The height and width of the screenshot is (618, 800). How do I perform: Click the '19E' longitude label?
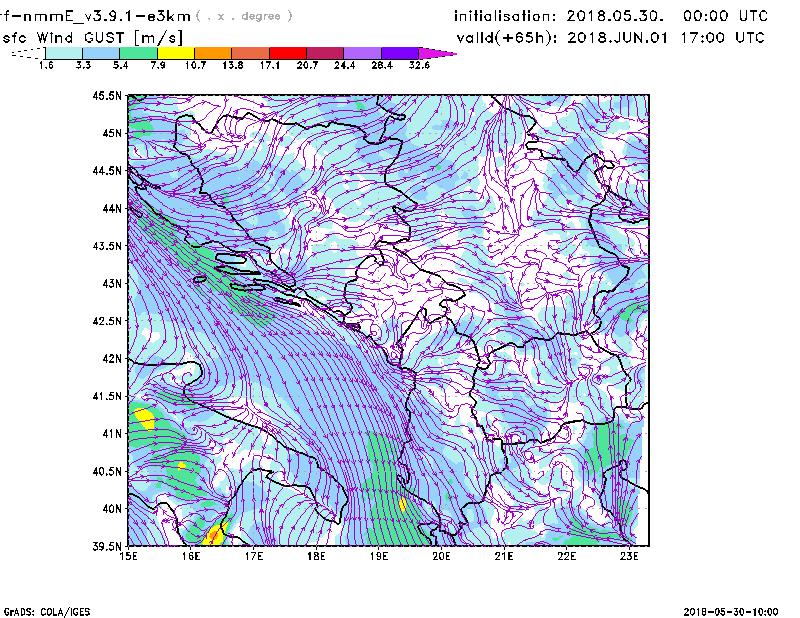(x=379, y=556)
